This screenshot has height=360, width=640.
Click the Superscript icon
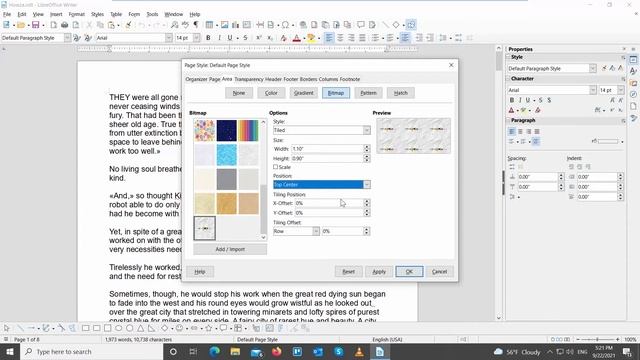[258, 38]
